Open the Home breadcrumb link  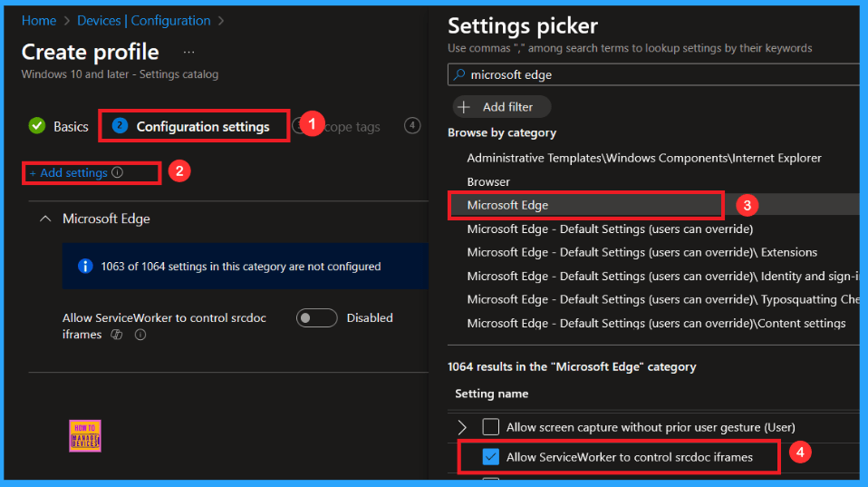point(39,21)
